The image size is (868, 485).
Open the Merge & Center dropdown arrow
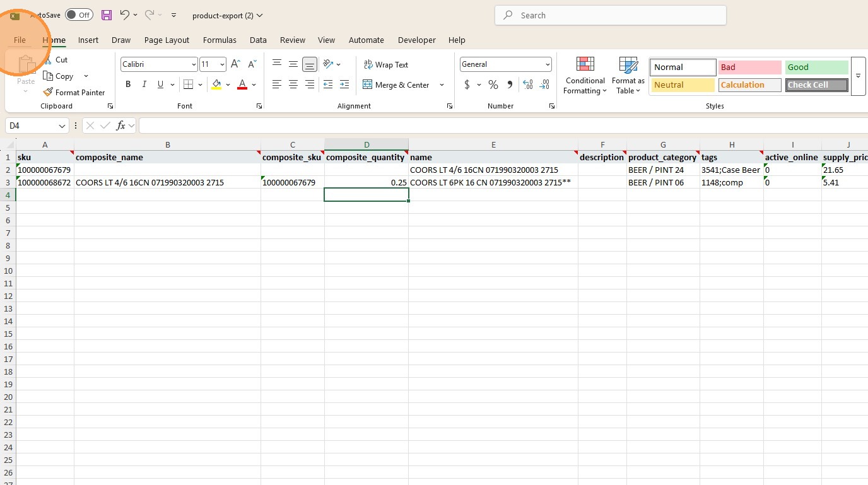coord(442,85)
